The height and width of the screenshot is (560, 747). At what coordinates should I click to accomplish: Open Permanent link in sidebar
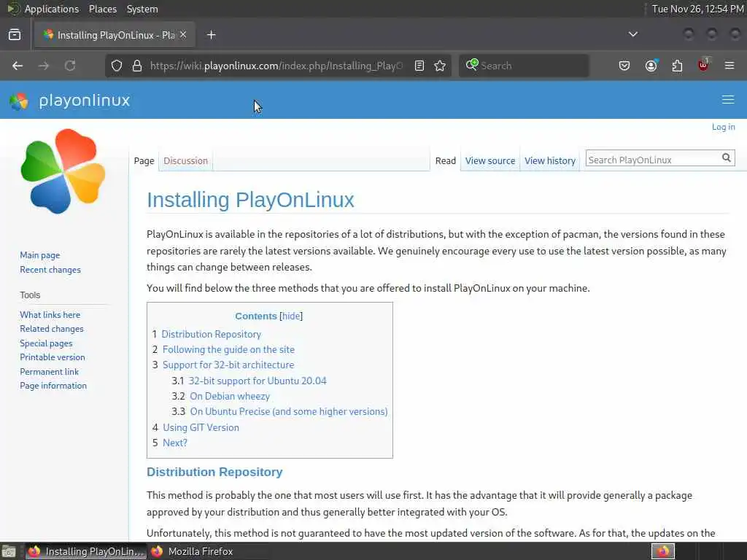[49, 371]
